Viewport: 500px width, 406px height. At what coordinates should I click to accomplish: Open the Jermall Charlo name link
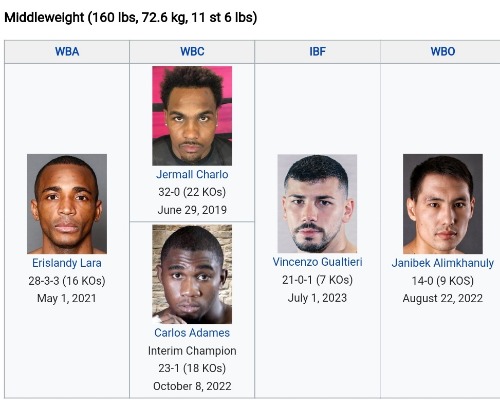coord(192,174)
